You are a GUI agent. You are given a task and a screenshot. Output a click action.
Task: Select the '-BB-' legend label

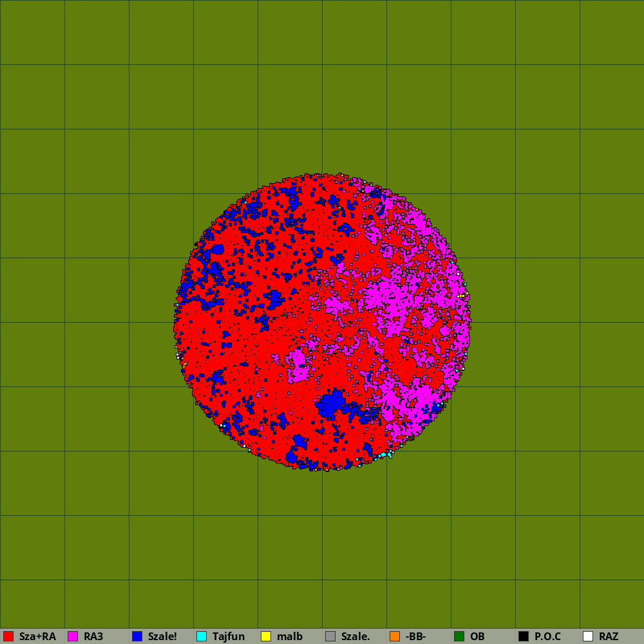pos(415,636)
